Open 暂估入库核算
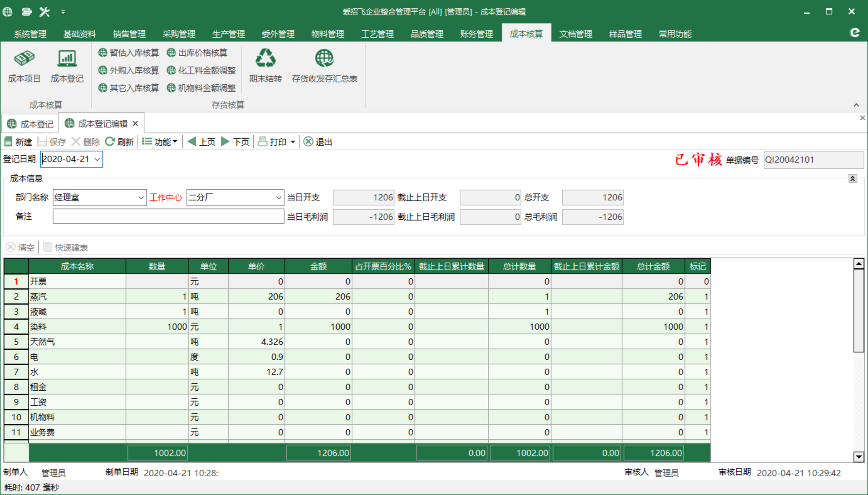 [x=129, y=53]
